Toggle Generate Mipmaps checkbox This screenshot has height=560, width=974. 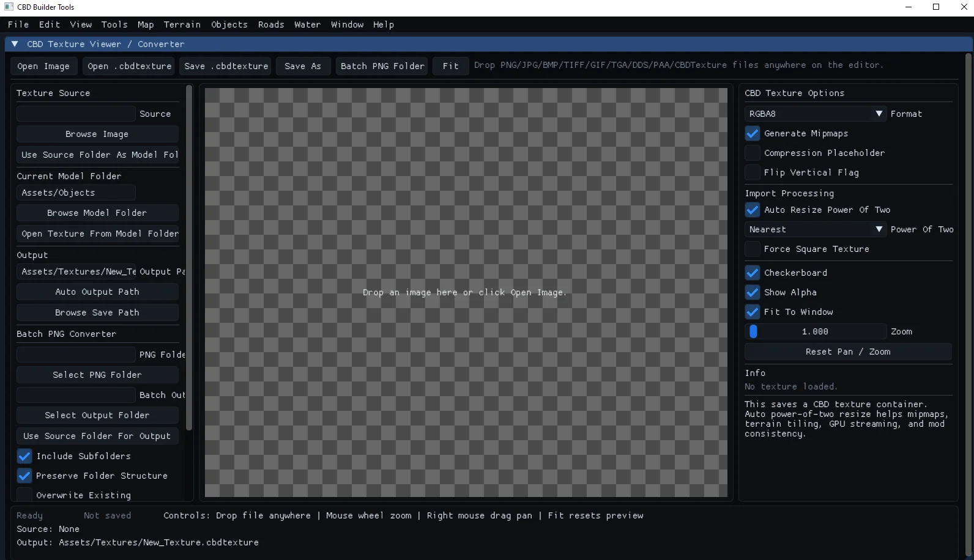[x=753, y=133]
